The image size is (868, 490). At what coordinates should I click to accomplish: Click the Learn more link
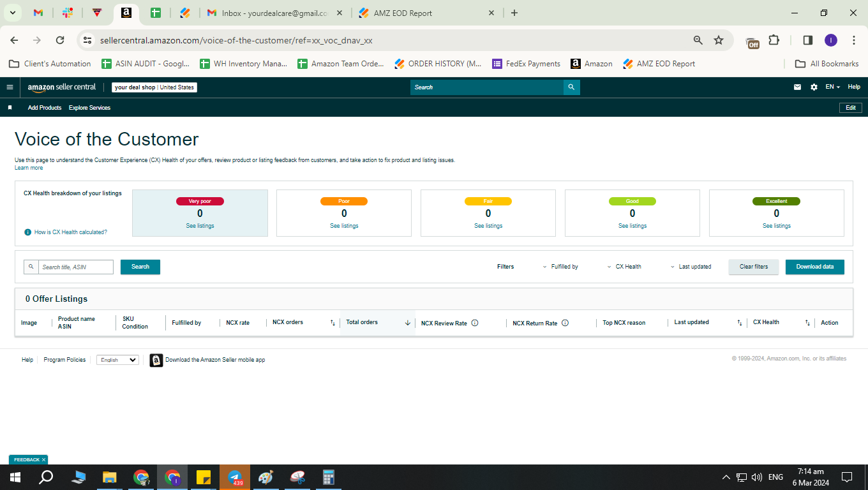point(29,168)
